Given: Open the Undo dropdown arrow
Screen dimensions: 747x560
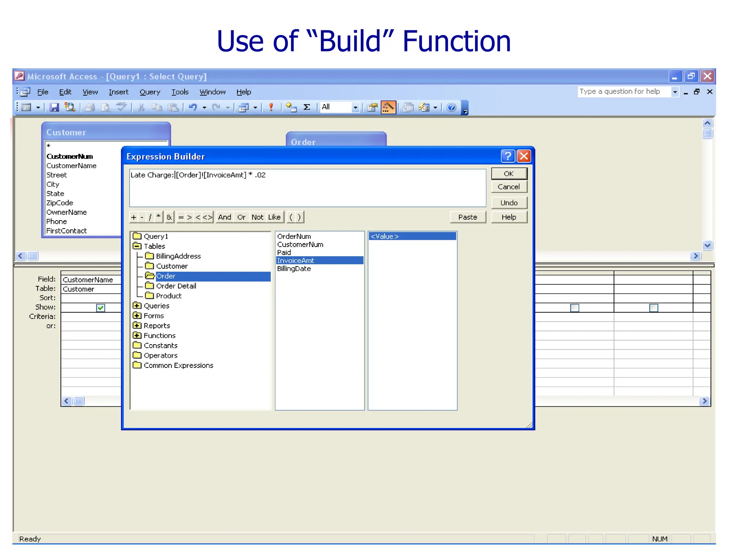Looking at the screenshot, I should tap(204, 108).
